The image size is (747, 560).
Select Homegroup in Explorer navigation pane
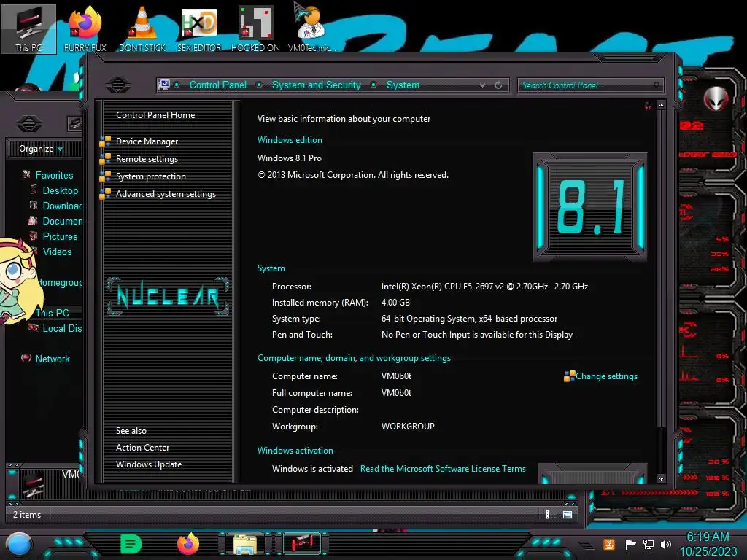coord(61,282)
